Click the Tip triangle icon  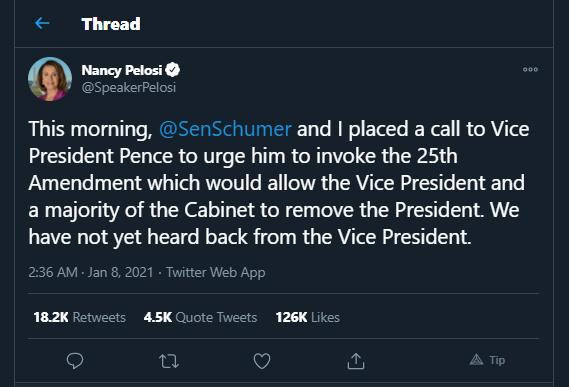pos(476,360)
